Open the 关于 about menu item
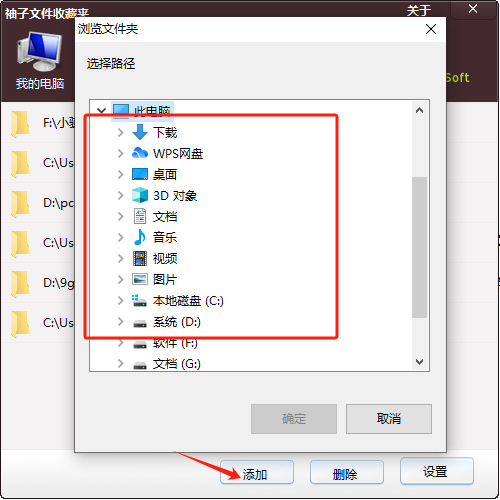Image resolution: width=500 pixels, height=500 pixels. 419,10
